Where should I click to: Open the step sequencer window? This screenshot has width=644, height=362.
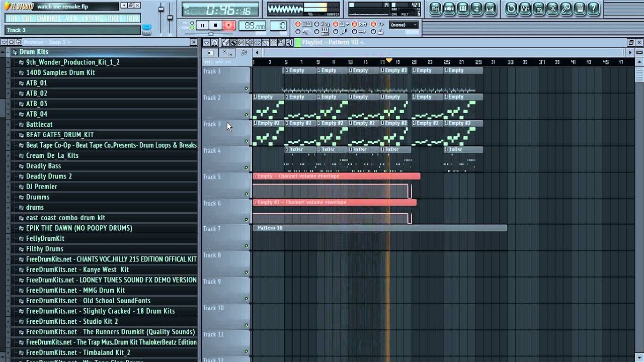449,9
